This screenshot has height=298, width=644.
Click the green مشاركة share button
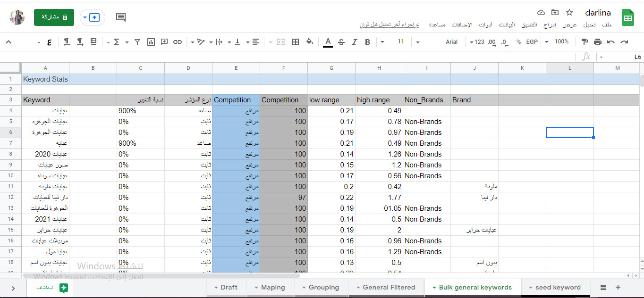(54, 17)
